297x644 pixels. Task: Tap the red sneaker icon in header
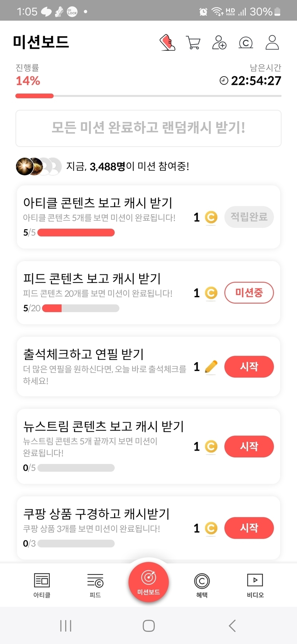[167, 43]
